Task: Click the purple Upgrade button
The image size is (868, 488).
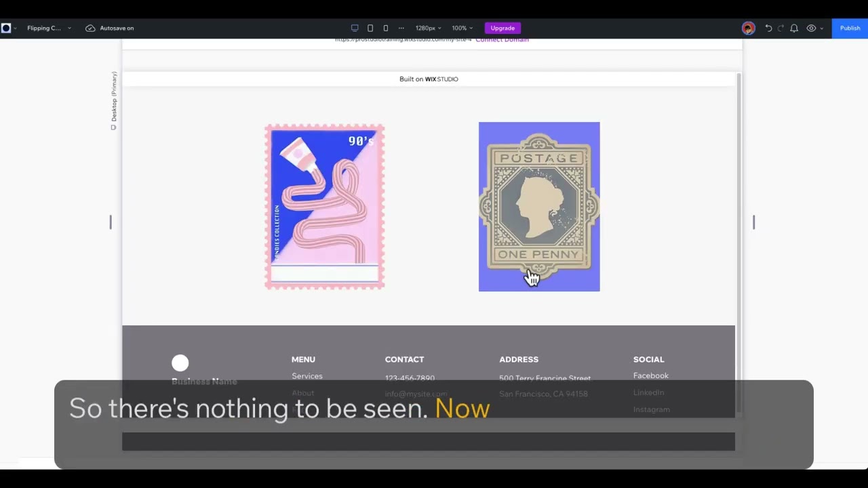Action: [502, 28]
